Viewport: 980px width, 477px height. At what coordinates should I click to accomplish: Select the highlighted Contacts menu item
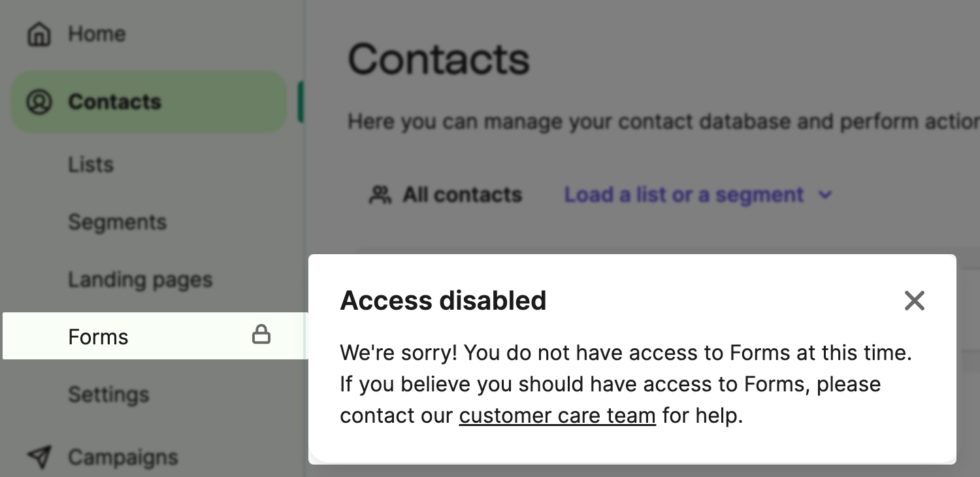click(115, 101)
